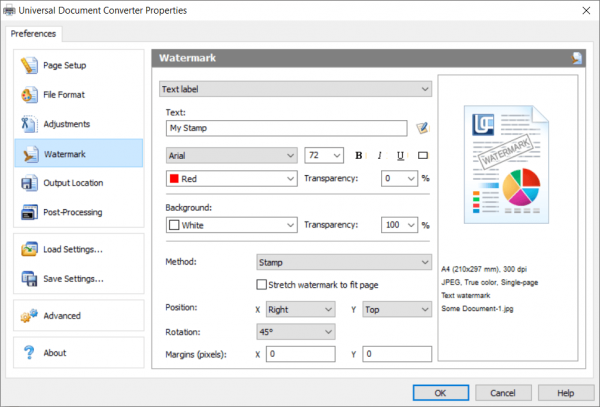
Task: Open the Page Setup section
Action: (x=78, y=65)
